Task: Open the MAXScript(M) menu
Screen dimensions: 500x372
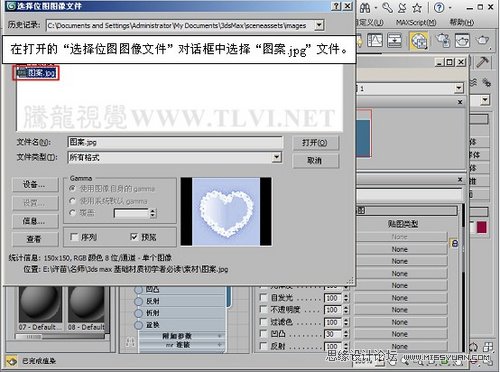Action: (x=416, y=23)
